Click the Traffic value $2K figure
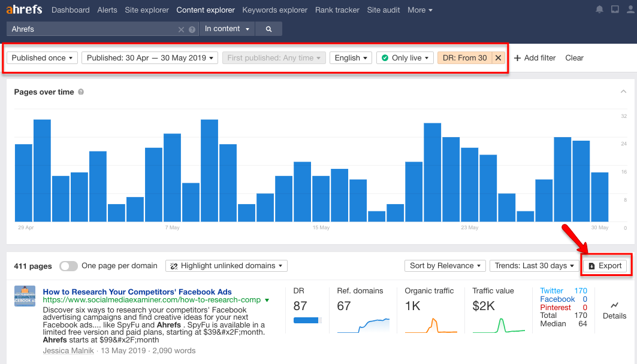Image resolution: width=637 pixels, height=364 pixels. point(484,306)
